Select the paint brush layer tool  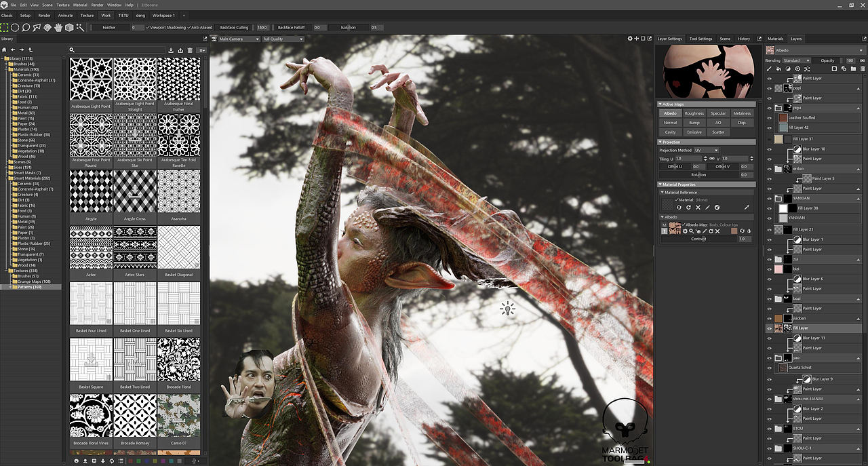pyautogui.click(x=768, y=69)
